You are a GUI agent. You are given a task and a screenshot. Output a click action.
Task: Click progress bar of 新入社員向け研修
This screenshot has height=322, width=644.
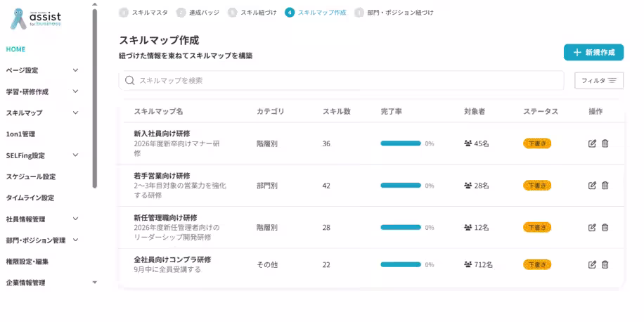point(401,143)
